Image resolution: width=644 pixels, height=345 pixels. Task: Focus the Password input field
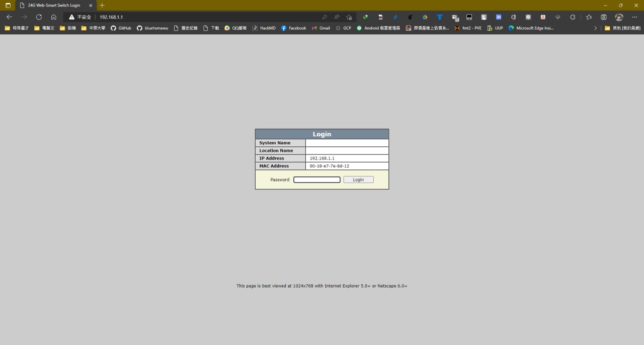click(x=317, y=180)
